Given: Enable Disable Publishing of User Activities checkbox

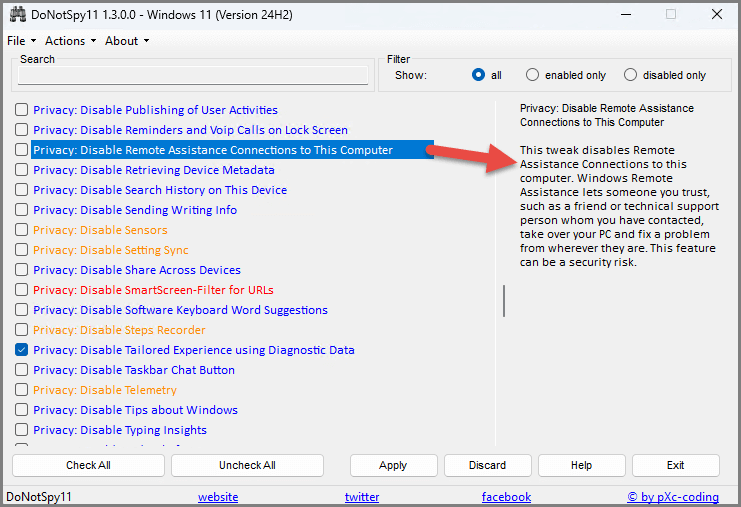Looking at the screenshot, I should 22,110.
